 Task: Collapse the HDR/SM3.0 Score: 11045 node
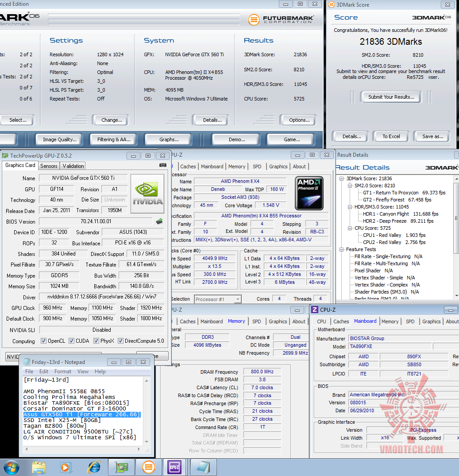[x=350, y=207]
